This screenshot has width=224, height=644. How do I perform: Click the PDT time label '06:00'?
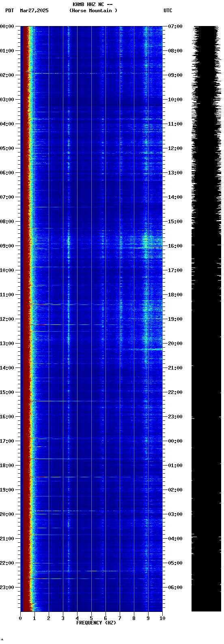[7, 173]
